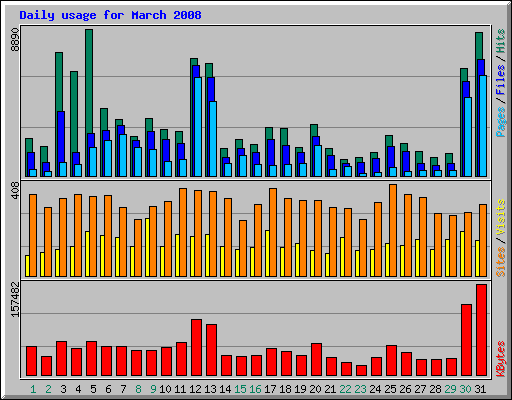Viewport: 512px width, 400px height.
Task: Click the yellow sites bar for day 9
Action: coord(147,247)
